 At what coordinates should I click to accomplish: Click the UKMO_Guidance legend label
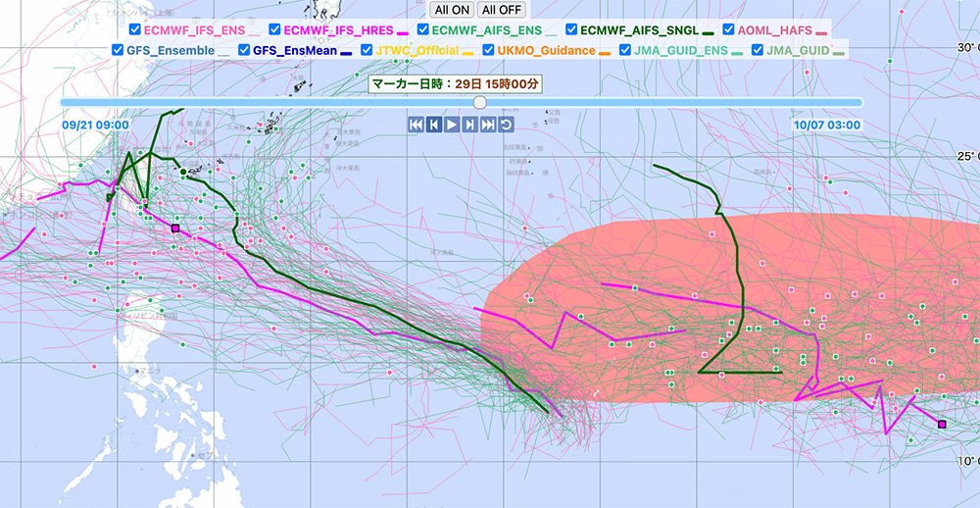tap(546, 51)
